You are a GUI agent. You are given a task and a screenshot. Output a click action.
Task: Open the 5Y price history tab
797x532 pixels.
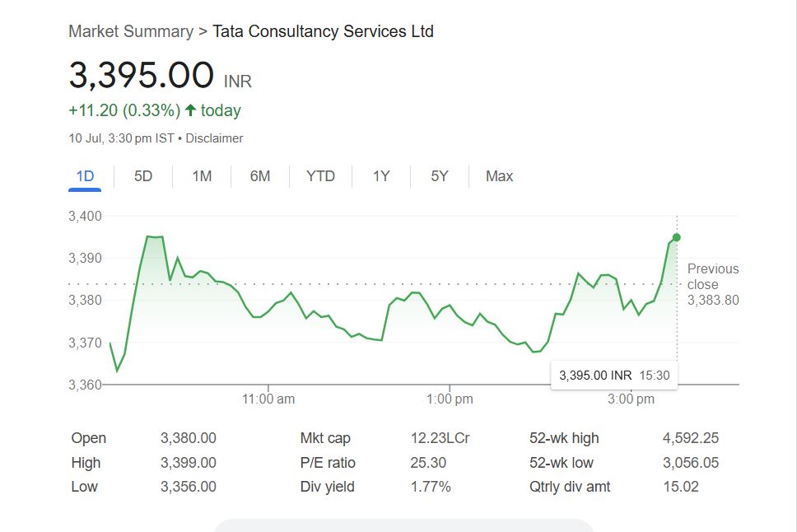(x=439, y=176)
